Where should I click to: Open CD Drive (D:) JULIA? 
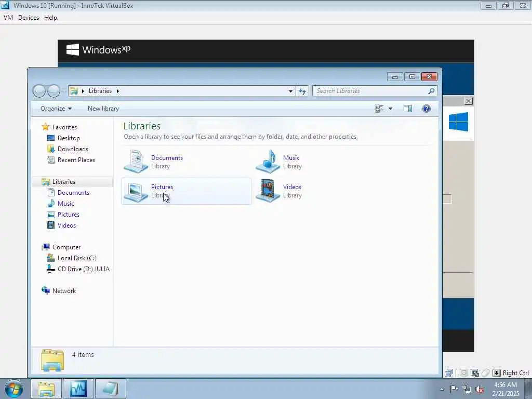point(83,269)
